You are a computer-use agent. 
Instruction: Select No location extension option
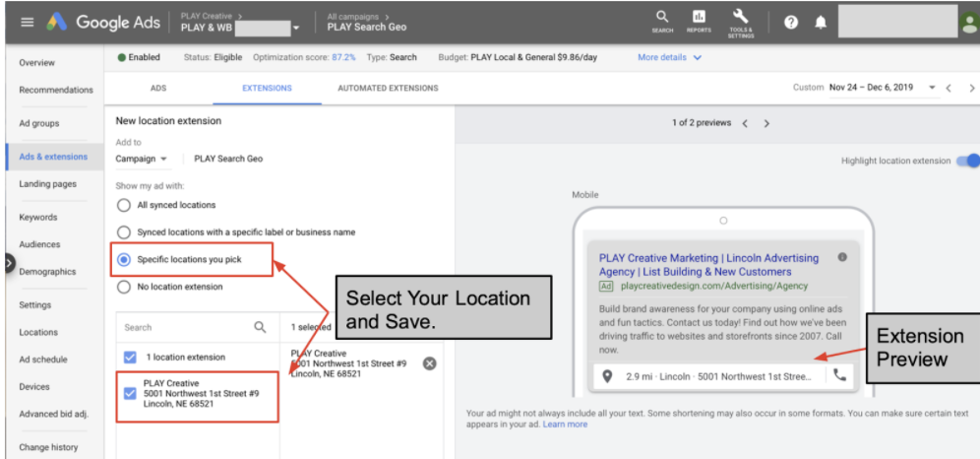(124, 287)
